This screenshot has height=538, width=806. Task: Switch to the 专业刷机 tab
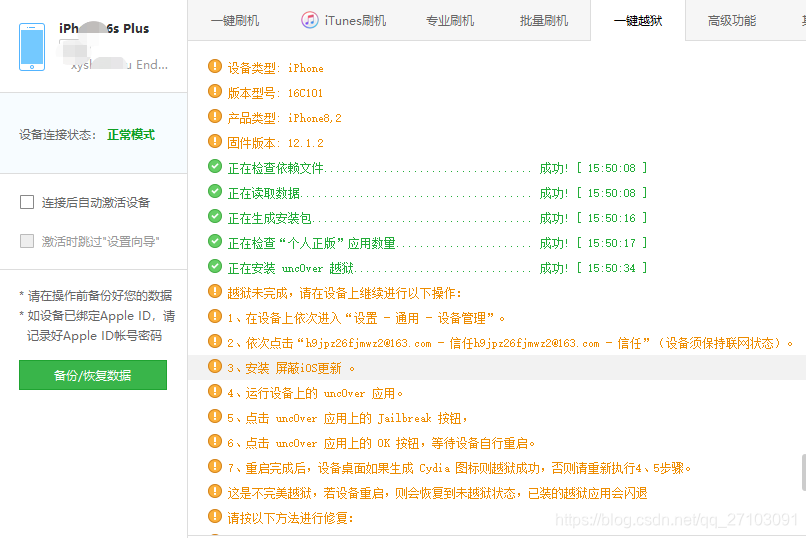450,21
